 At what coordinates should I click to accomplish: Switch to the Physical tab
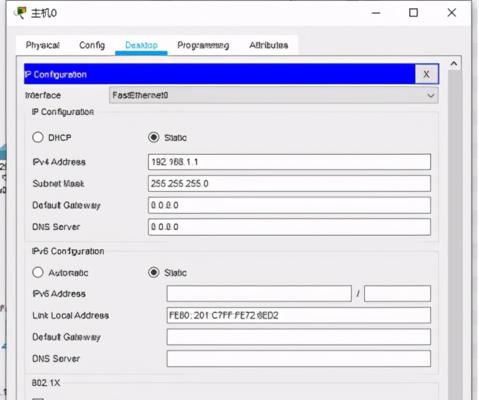[x=43, y=45]
